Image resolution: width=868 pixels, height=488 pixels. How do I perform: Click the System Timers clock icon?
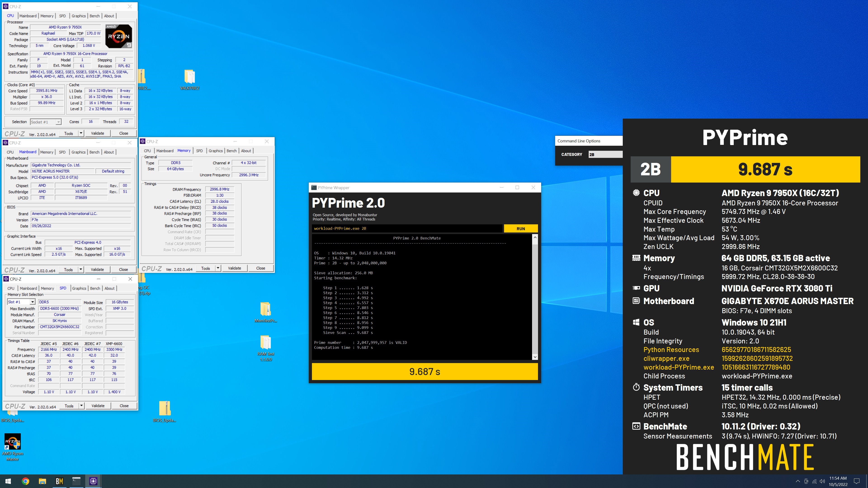[636, 387]
